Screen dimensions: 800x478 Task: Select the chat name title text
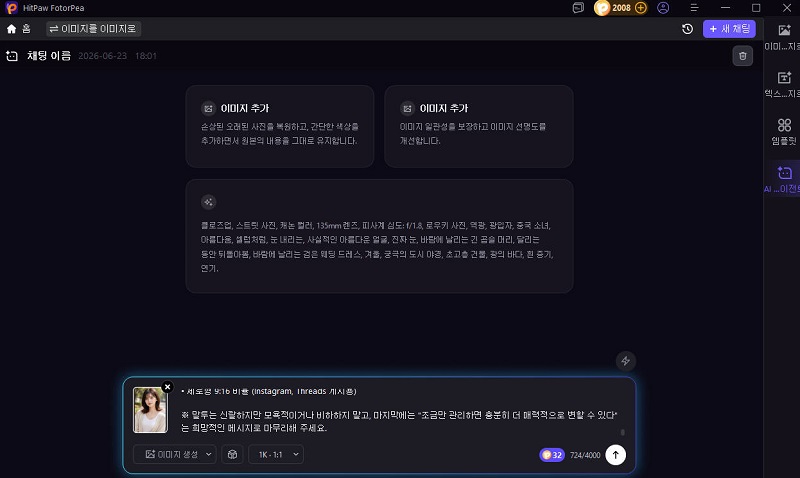click(49, 56)
